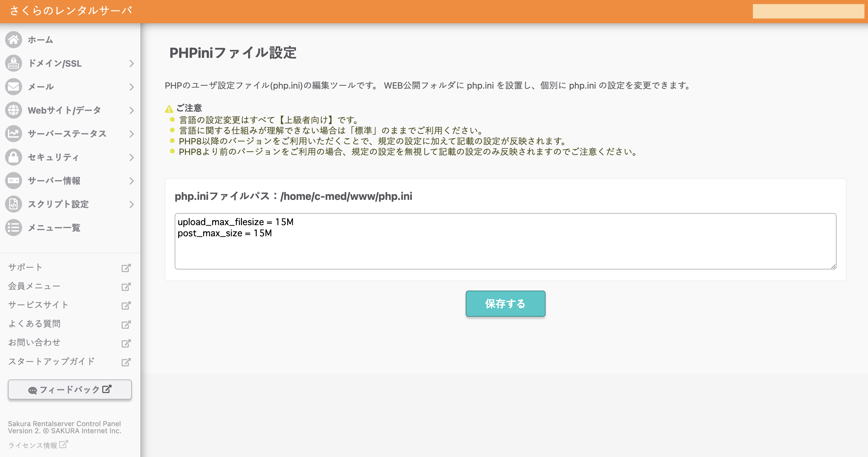The image size is (868, 457).
Task: Open the Home icon in the sidebar
Action: [14, 39]
